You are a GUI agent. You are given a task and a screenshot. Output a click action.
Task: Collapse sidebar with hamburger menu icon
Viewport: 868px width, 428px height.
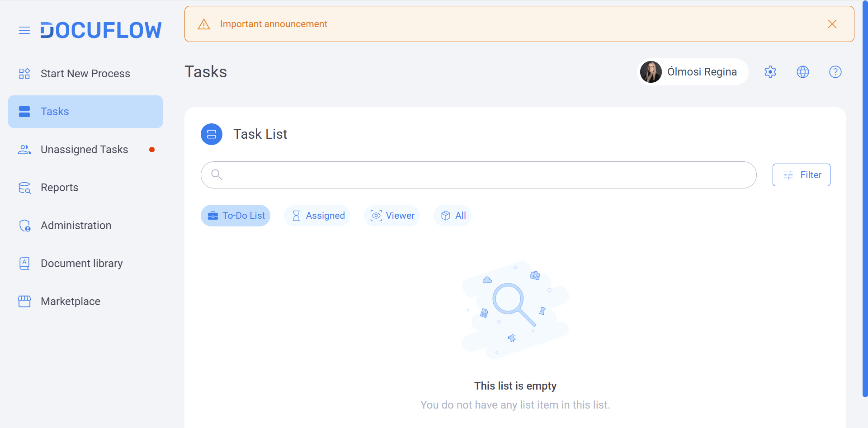[24, 30]
